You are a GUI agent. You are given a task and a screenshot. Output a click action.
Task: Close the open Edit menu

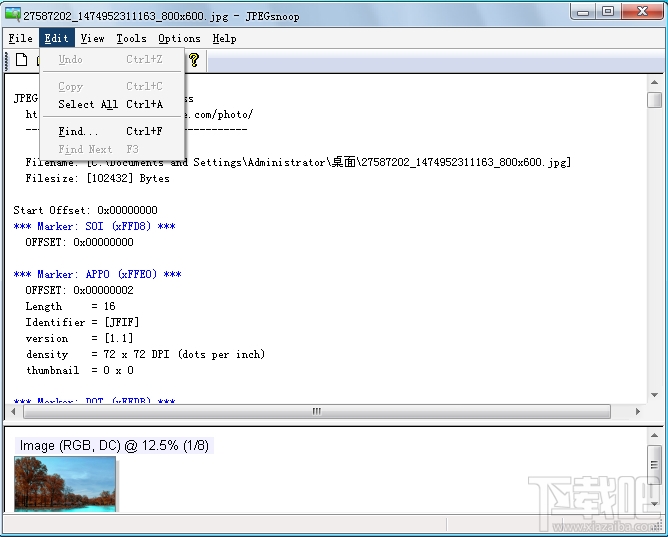(57, 38)
